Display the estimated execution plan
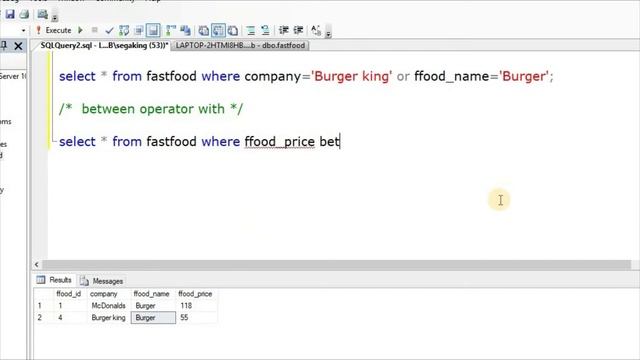 point(124,31)
